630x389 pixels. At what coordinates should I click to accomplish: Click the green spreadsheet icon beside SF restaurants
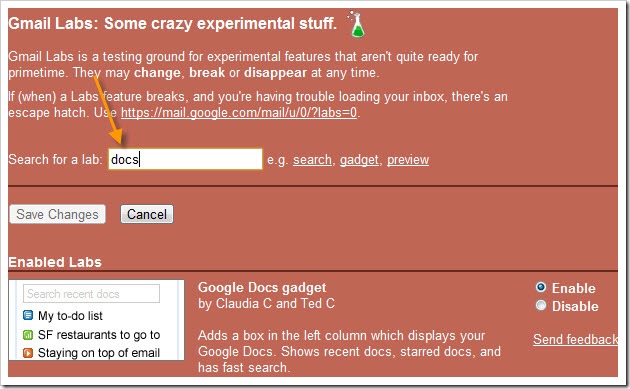(28, 334)
